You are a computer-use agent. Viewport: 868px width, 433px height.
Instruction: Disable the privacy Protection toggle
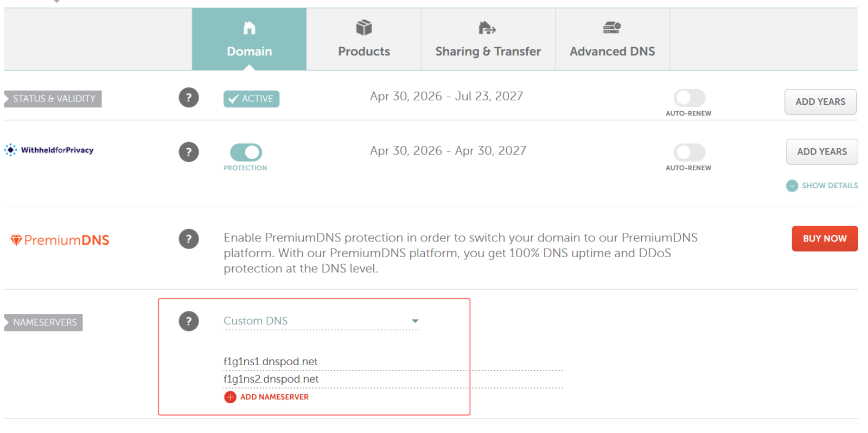246,152
